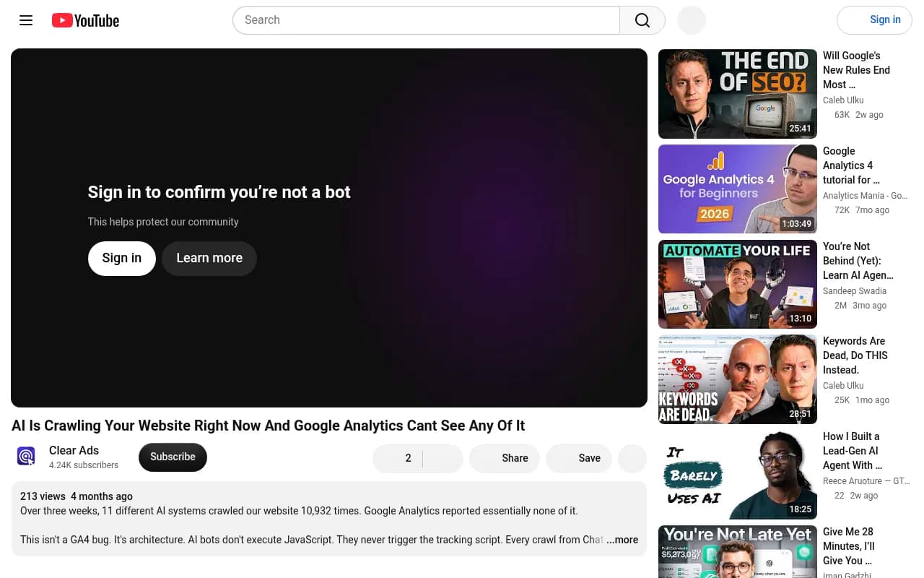Open Give Me 28 Minutes title
The height and width of the screenshot is (578, 924).
tap(849, 546)
